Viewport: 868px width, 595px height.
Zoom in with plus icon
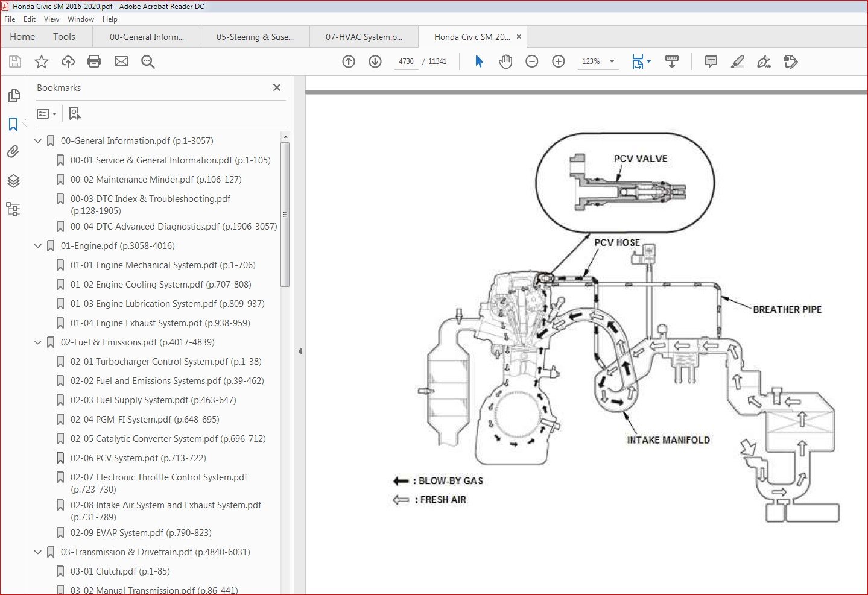coord(559,61)
